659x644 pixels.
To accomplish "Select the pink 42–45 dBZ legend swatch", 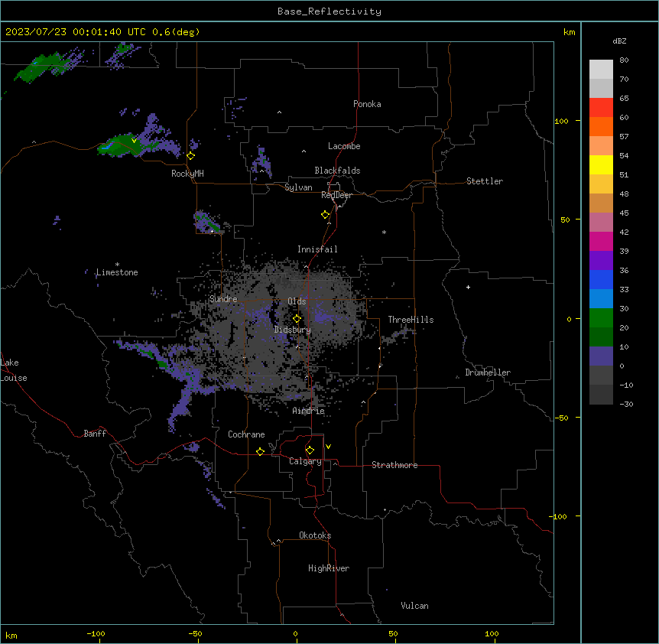I will pyautogui.click(x=601, y=222).
